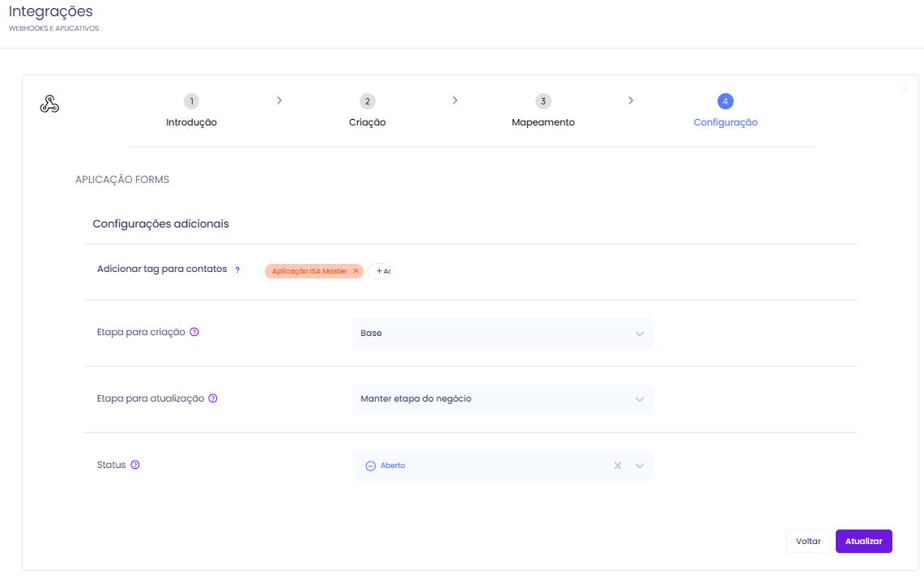Click the Aplicação ISA Master tag label
The height and width of the screenshot is (587, 924).
(309, 271)
